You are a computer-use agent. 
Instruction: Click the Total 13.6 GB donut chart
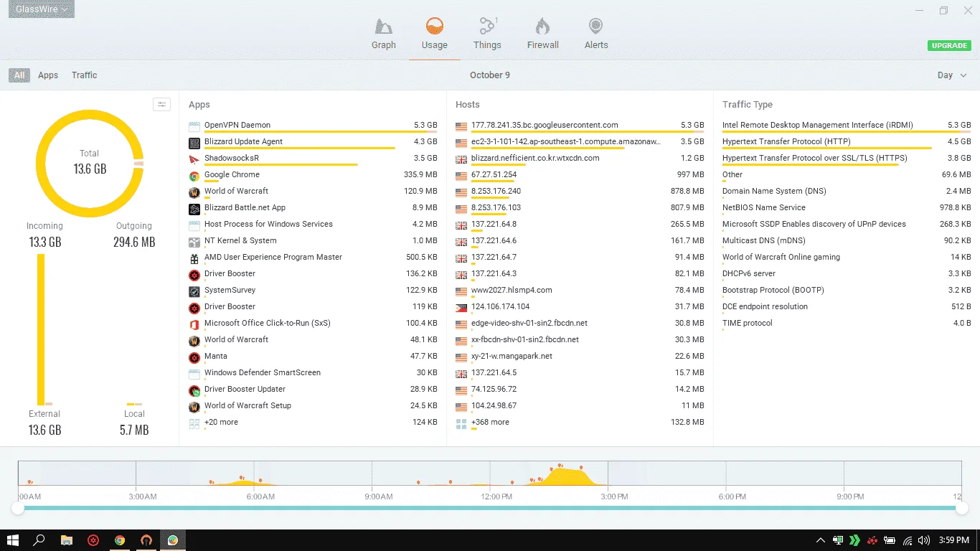pos(90,163)
